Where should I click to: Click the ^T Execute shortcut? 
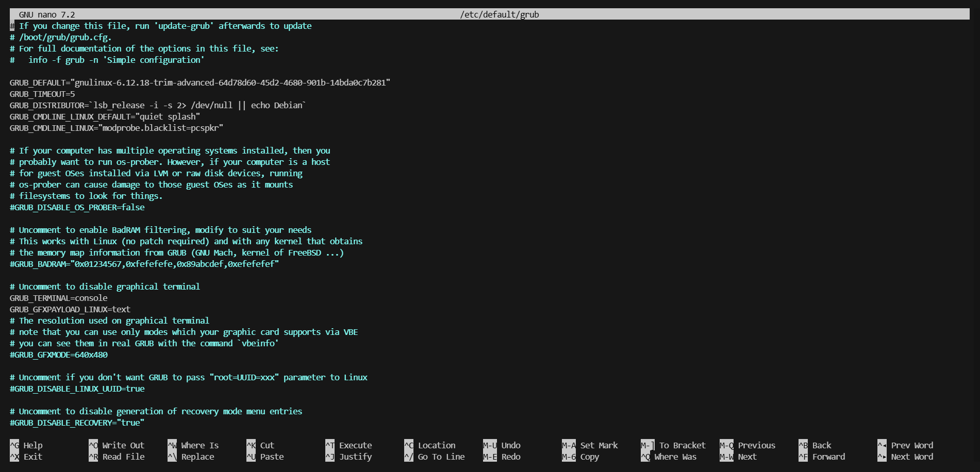click(348, 445)
